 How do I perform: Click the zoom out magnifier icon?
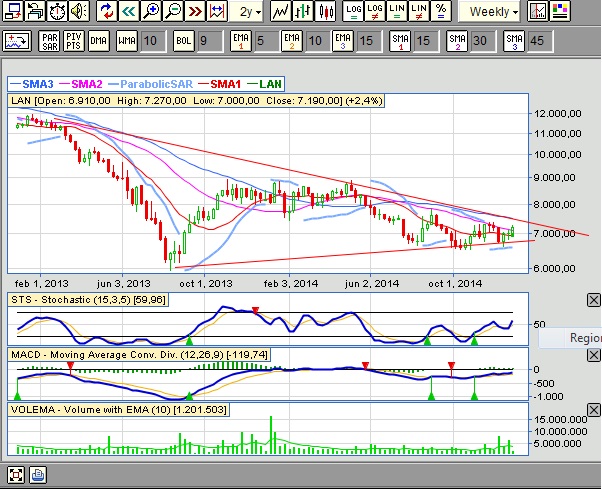[173, 12]
